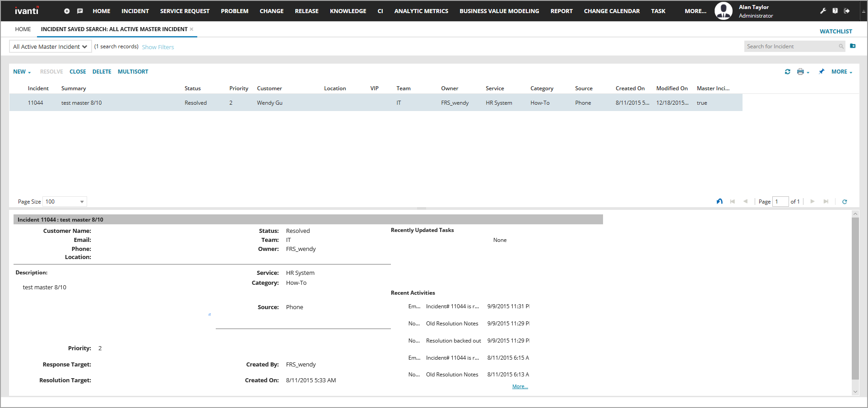This screenshot has width=868, height=408.
Task: Open the chat message icon in header
Action: point(80,11)
